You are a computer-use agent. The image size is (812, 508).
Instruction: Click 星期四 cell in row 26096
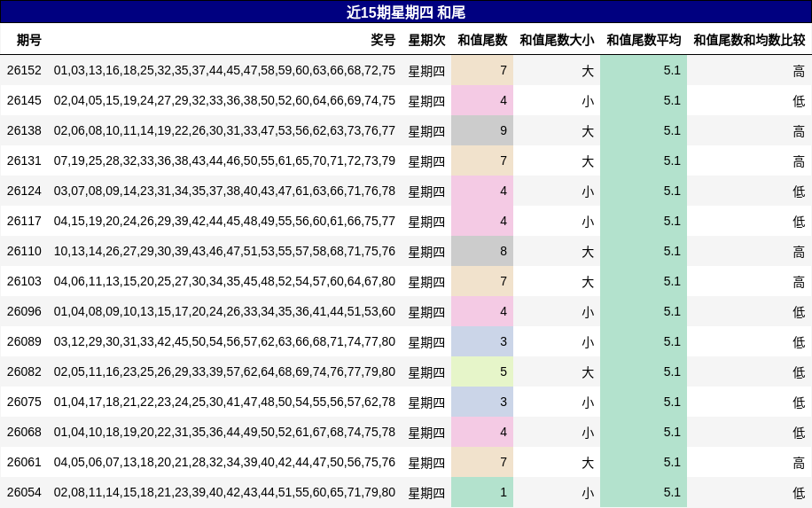(x=426, y=311)
